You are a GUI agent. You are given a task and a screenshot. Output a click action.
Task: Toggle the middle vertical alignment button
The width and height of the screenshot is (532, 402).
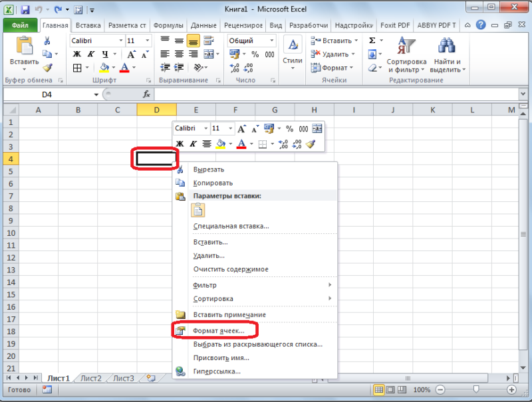pos(179,41)
